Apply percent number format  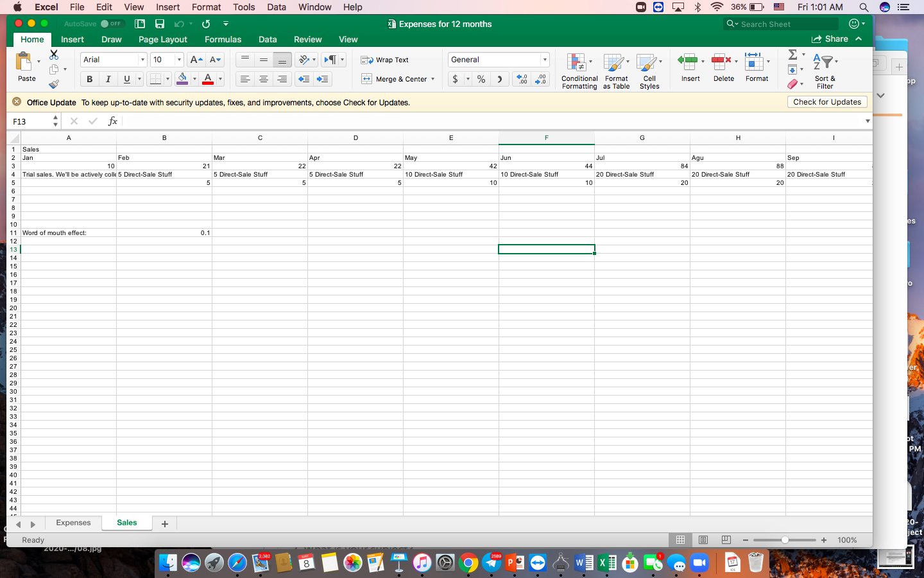(x=480, y=79)
